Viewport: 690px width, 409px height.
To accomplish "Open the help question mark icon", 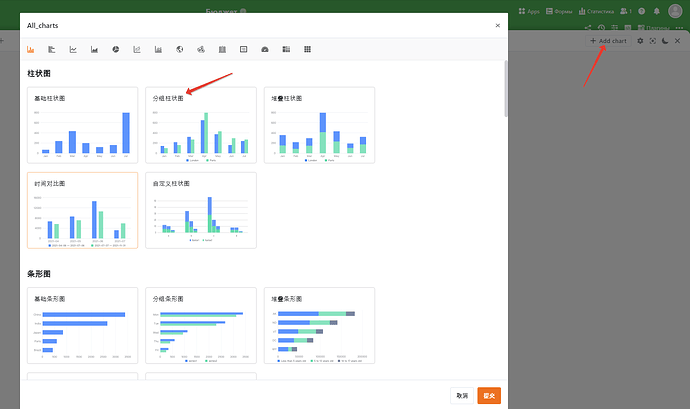I will pos(642,11).
